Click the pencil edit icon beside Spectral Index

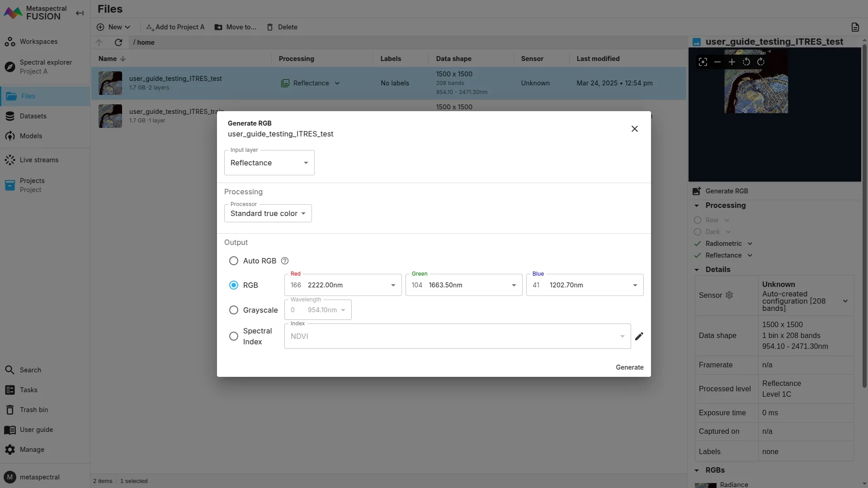pyautogui.click(x=639, y=336)
